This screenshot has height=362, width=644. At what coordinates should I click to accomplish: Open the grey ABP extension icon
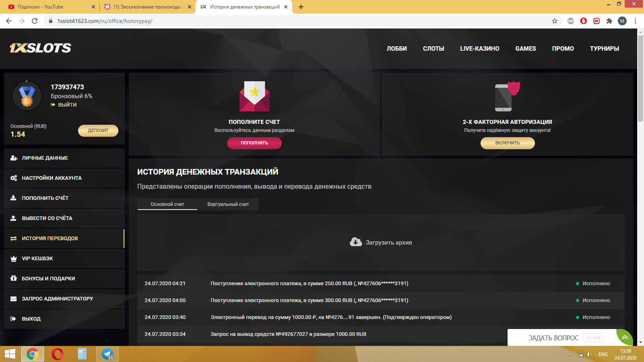pos(571,21)
